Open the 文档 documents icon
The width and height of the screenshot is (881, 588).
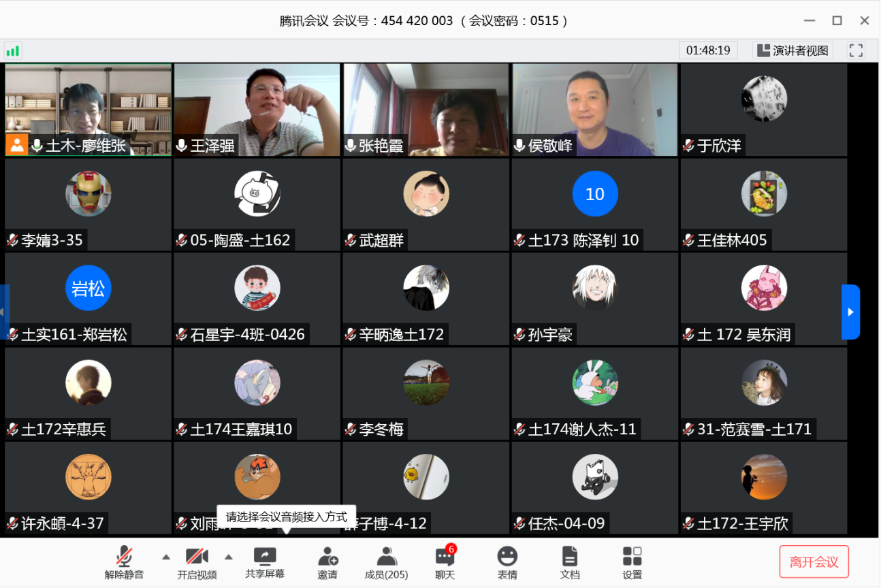click(x=569, y=563)
